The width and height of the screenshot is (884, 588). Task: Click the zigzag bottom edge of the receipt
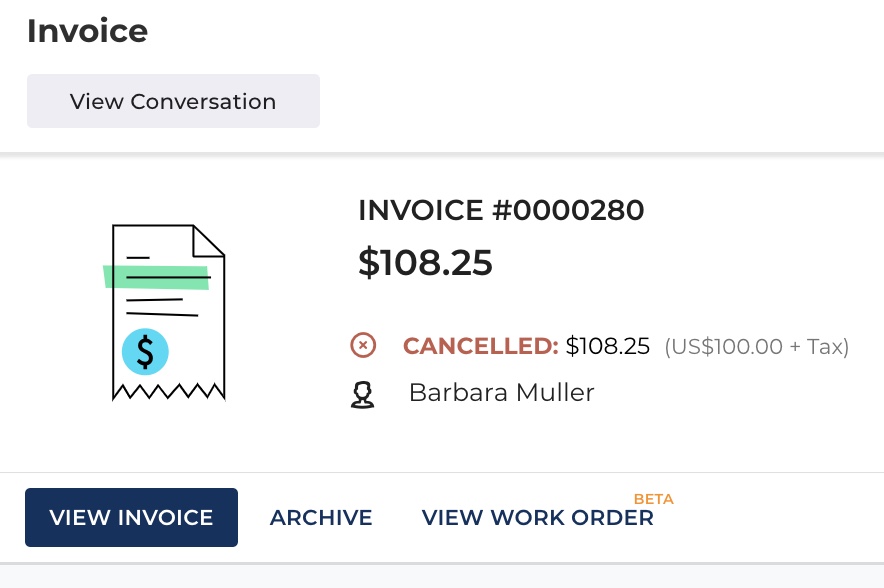pyautogui.click(x=168, y=391)
